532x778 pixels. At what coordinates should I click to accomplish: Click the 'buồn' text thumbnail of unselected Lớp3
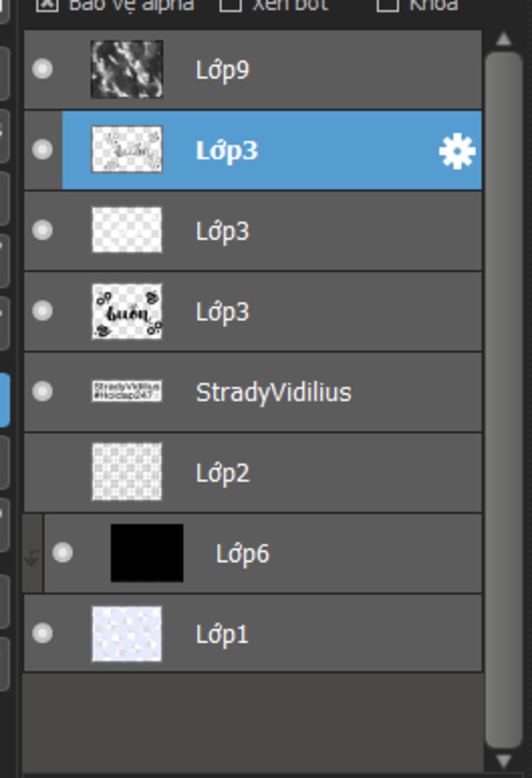(x=127, y=311)
